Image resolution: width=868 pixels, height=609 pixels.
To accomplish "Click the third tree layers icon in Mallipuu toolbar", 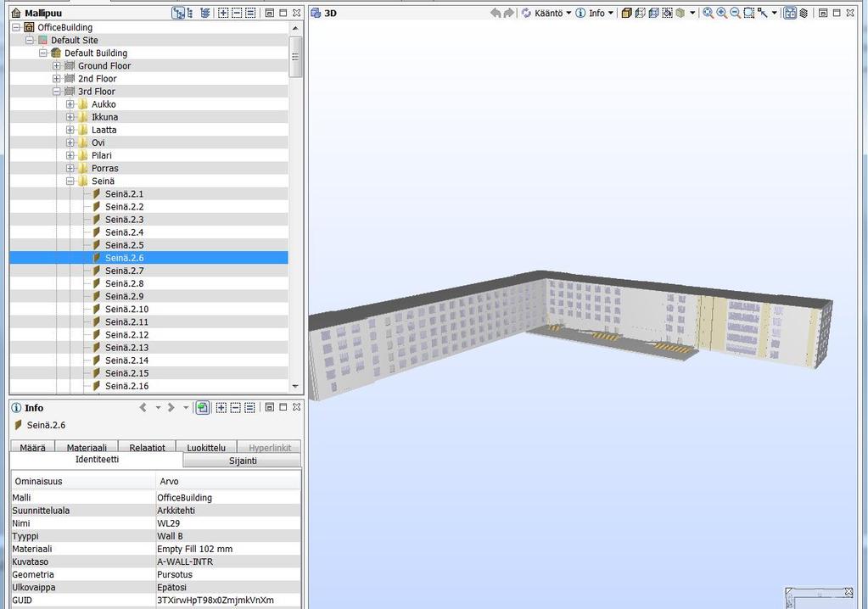I will (204, 13).
